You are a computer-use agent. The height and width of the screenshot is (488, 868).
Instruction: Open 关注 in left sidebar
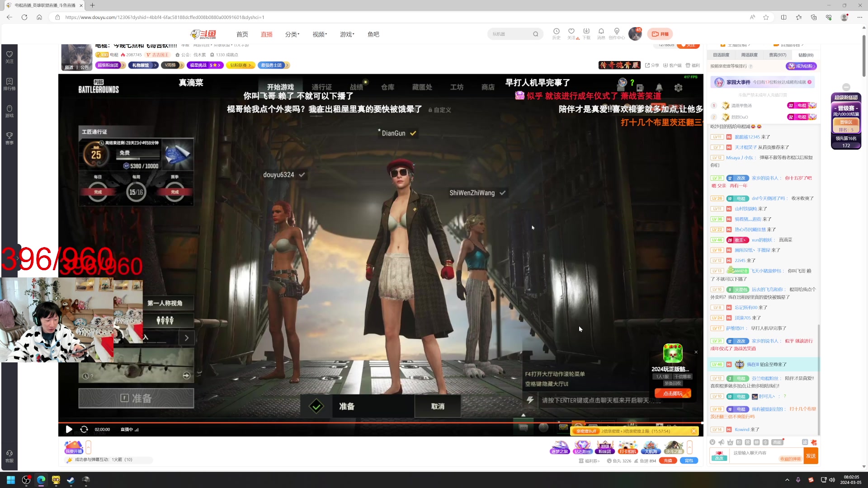pyautogui.click(x=9, y=56)
